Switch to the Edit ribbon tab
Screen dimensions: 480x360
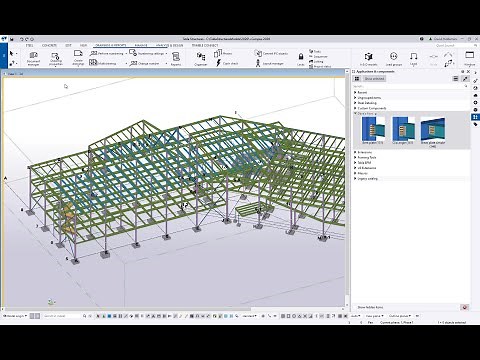pos(68,45)
